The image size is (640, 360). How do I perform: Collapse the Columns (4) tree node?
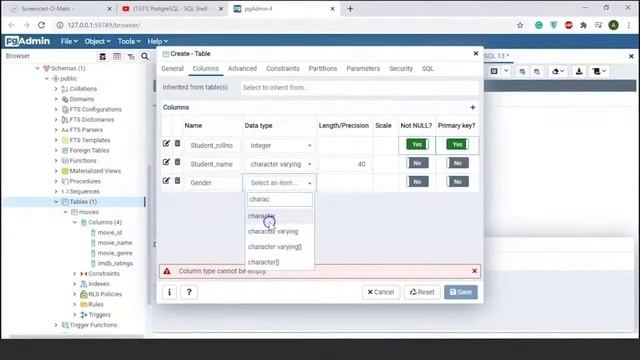pyautogui.click(x=75, y=222)
